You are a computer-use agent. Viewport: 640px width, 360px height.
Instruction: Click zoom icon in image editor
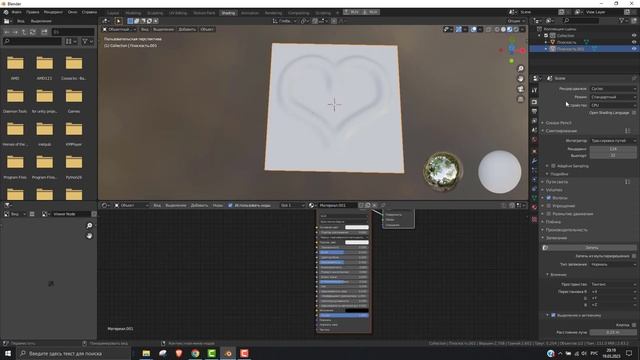[89, 226]
